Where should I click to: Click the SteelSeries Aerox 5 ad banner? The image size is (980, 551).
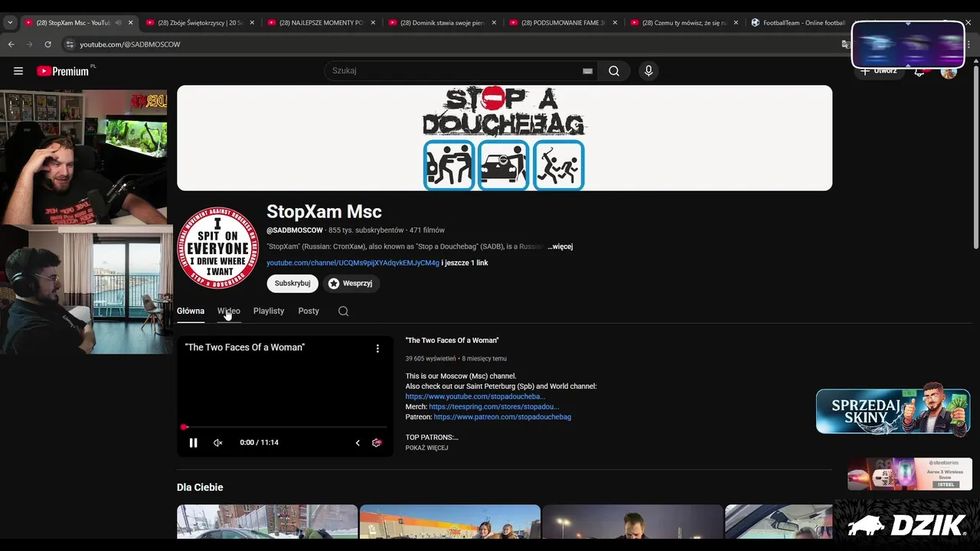tap(910, 474)
